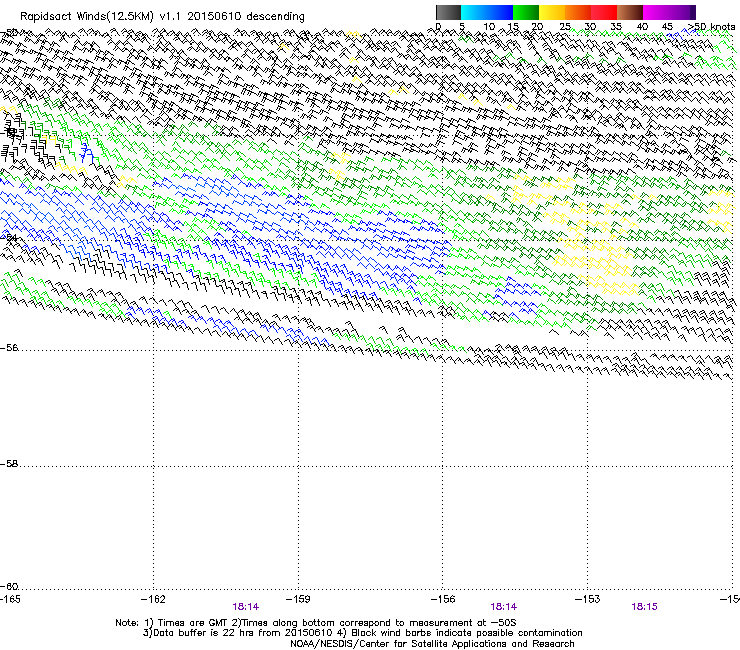The height and width of the screenshot is (650, 740).
Task: Click the '20150610 descending' date text in title
Action: (246, 17)
